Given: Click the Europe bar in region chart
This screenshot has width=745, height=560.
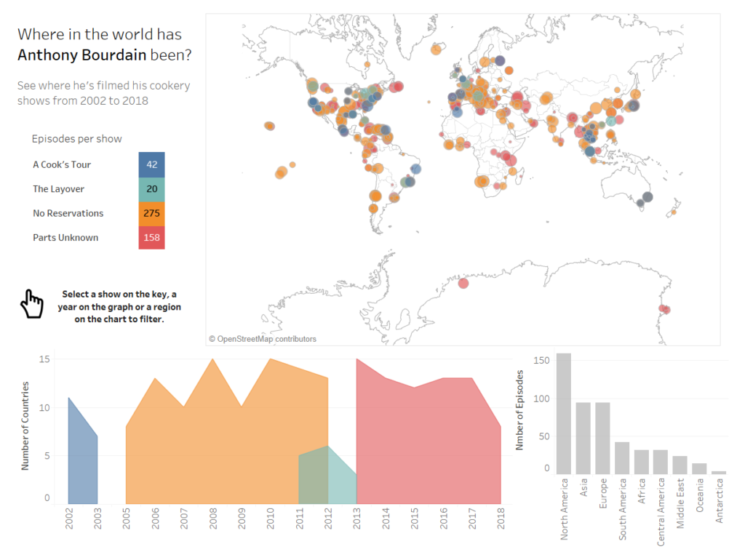Looking at the screenshot, I should [602, 438].
